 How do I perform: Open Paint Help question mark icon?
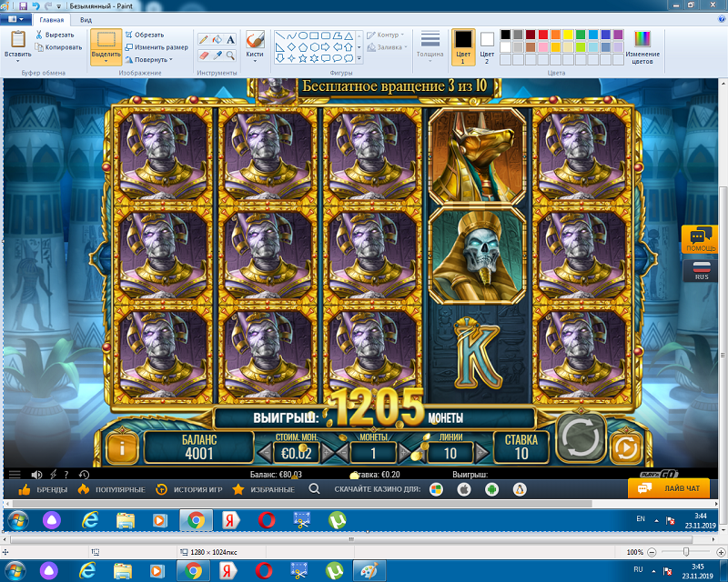tap(722, 19)
